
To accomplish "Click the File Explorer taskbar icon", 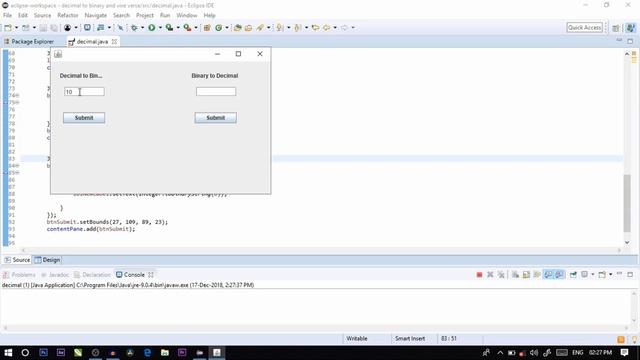I will pyautogui.click(x=165, y=353).
